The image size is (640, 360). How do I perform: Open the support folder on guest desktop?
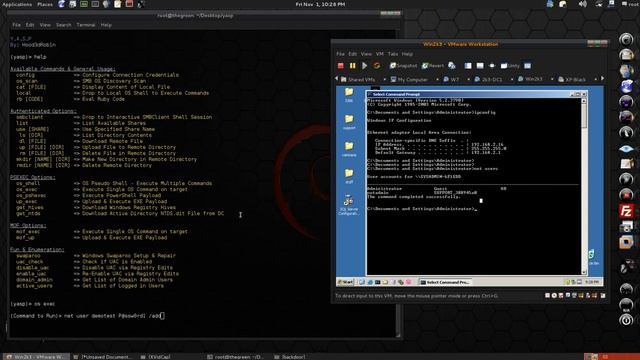coord(349,122)
